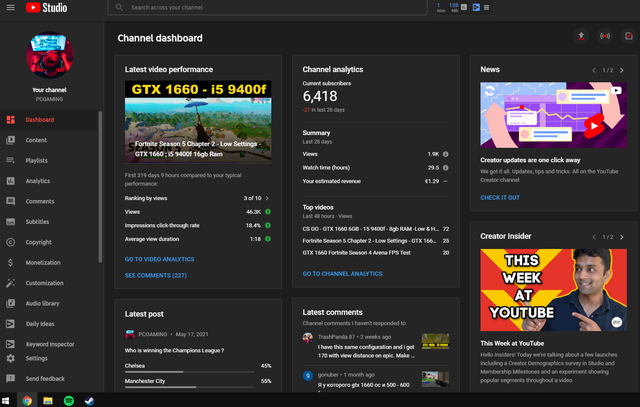Click the Chrome taskbar icon
640x407 pixels.
27,400
